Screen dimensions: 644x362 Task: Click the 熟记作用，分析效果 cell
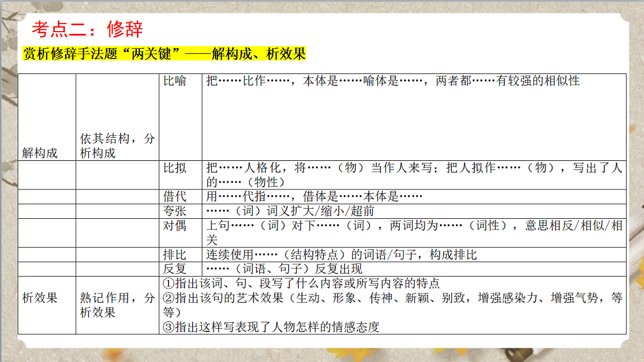pos(118,305)
